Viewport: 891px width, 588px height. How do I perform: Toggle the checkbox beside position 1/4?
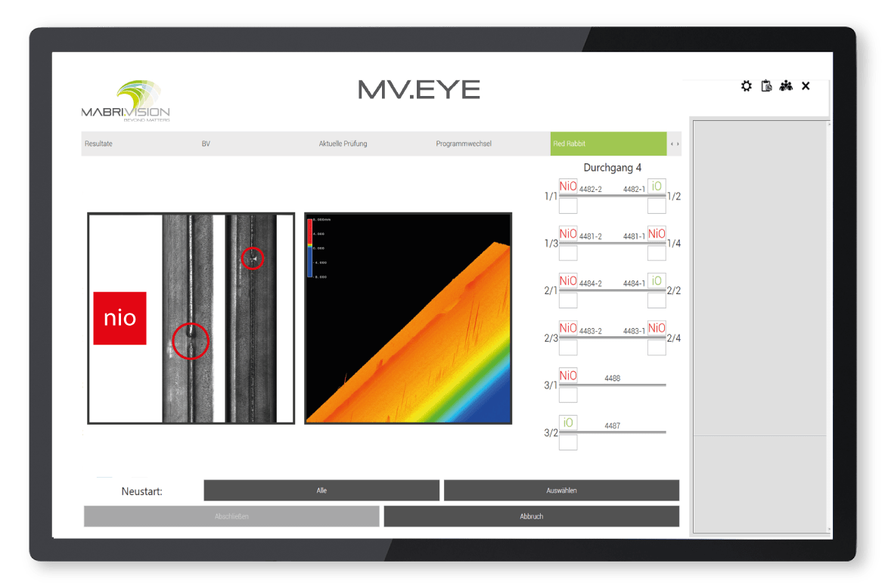657,252
